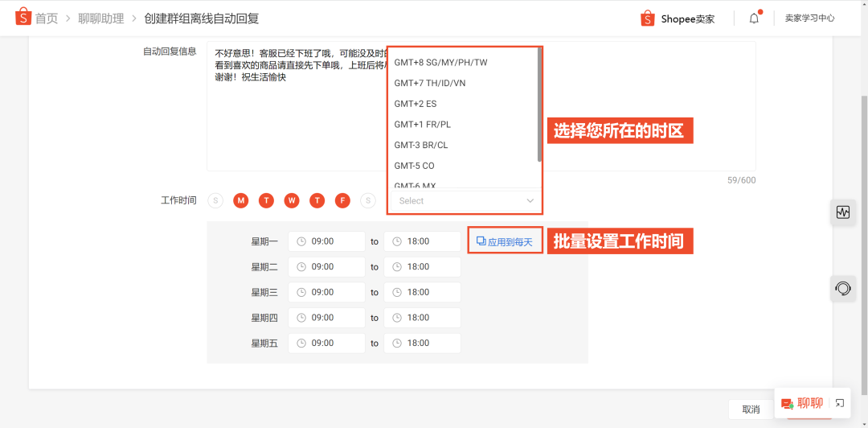Expand the timezone Select dropdown
Image resolution: width=868 pixels, height=428 pixels.
click(465, 200)
